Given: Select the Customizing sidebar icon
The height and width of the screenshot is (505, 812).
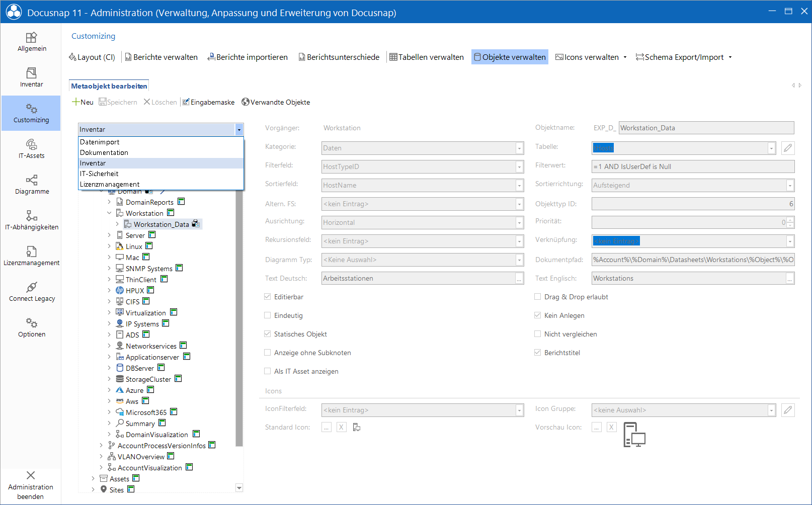Looking at the screenshot, I should [31, 113].
